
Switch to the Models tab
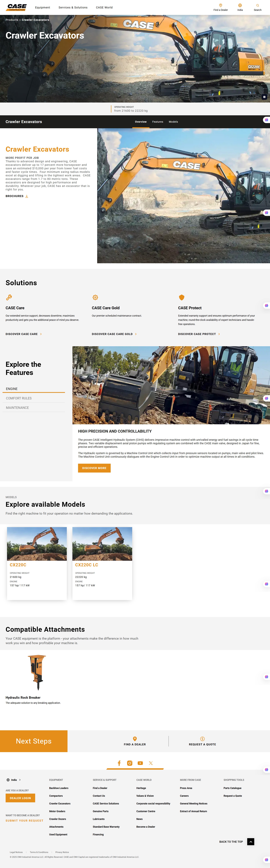(x=173, y=122)
